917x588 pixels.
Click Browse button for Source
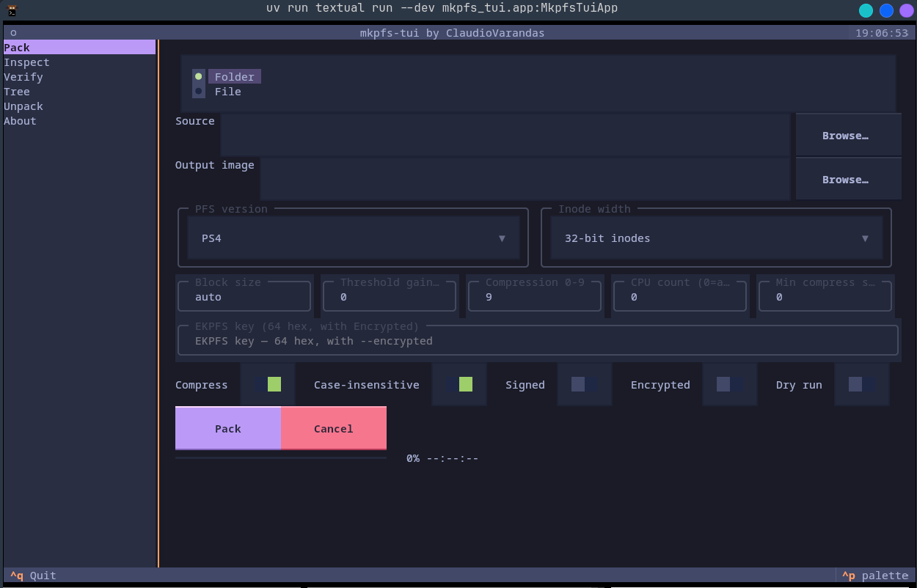[x=848, y=136]
